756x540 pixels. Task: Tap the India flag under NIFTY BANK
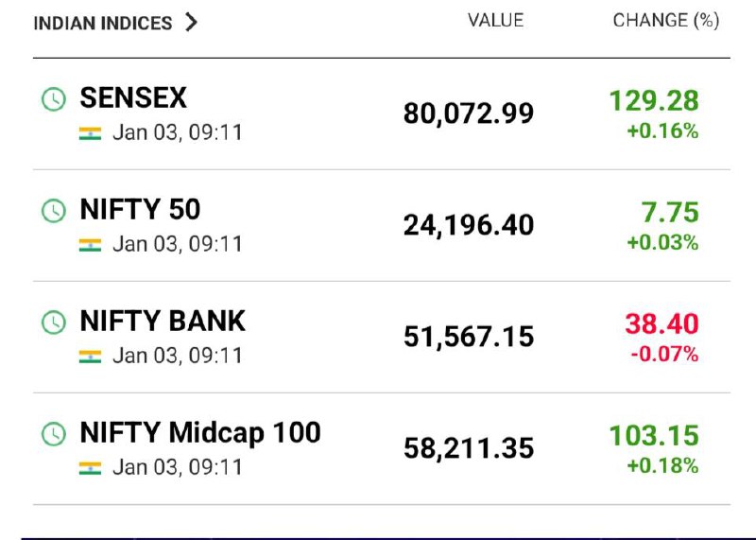coord(90,357)
